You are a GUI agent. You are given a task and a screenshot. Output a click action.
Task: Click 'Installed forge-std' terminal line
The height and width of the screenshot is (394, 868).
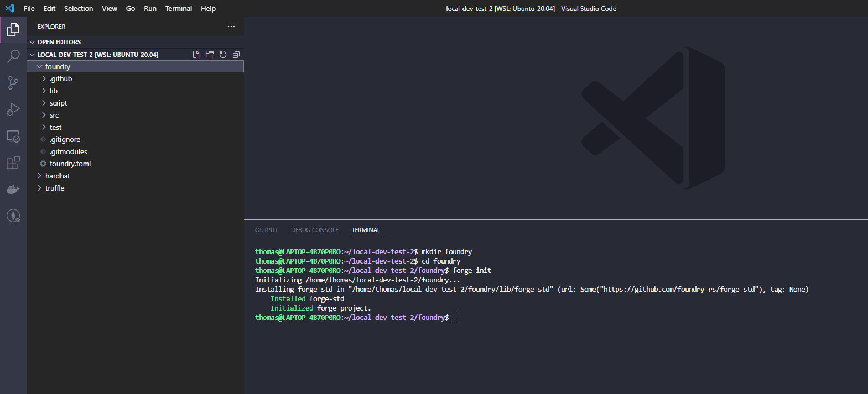pos(307,299)
